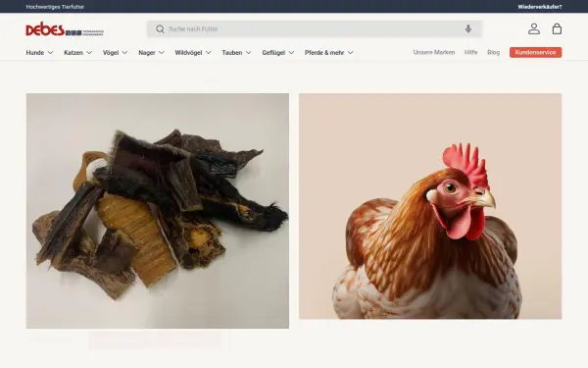The height and width of the screenshot is (368, 588).
Task: Follow the Wiederverkäufer? link
Action: point(540,7)
